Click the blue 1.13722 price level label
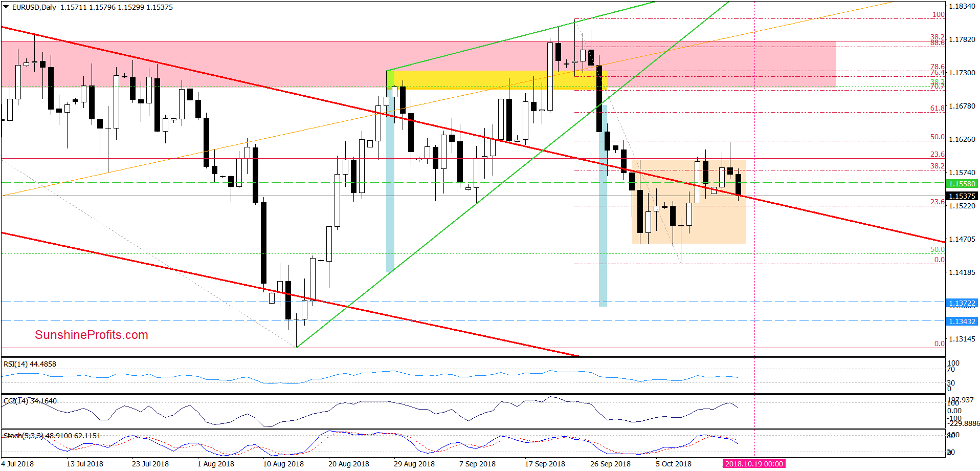The image size is (980, 471). tap(962, 303)
